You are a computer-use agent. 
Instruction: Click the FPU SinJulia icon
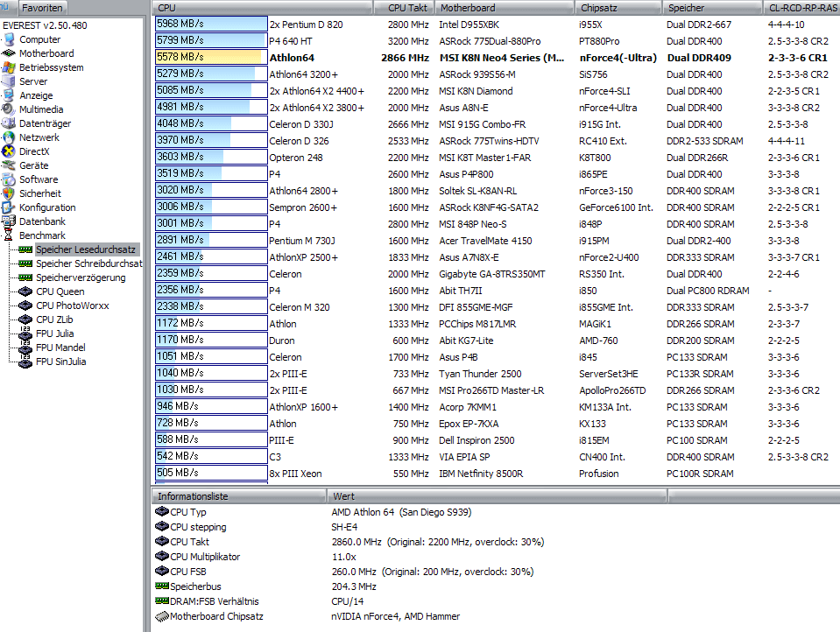click(x=25, y=362)
